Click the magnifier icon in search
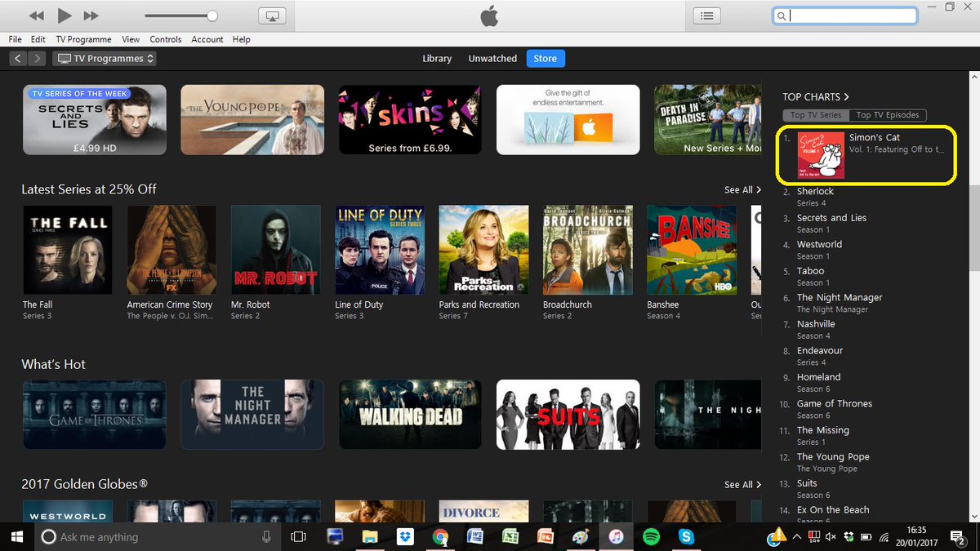Screen dimensions: 980x551 coord(782,16)
